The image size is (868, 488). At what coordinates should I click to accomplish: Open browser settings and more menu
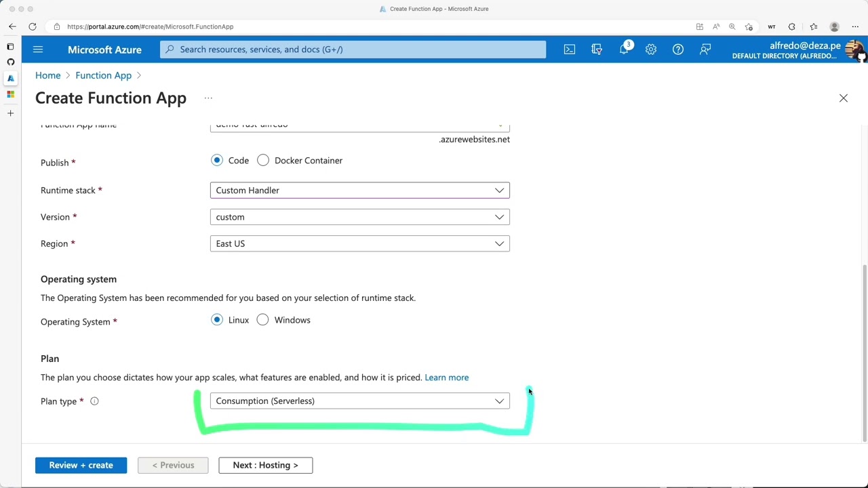855,26
